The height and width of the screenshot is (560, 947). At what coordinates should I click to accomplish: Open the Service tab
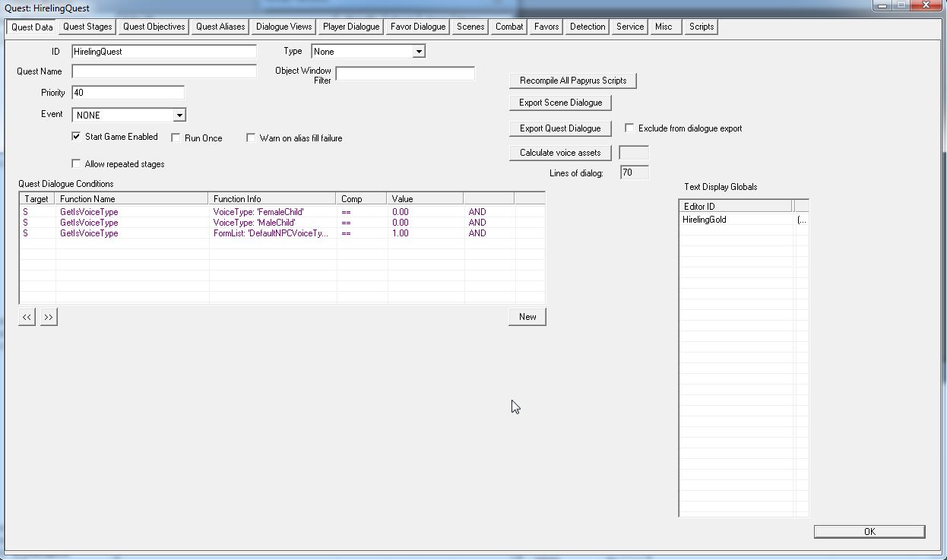pos(630,27)
